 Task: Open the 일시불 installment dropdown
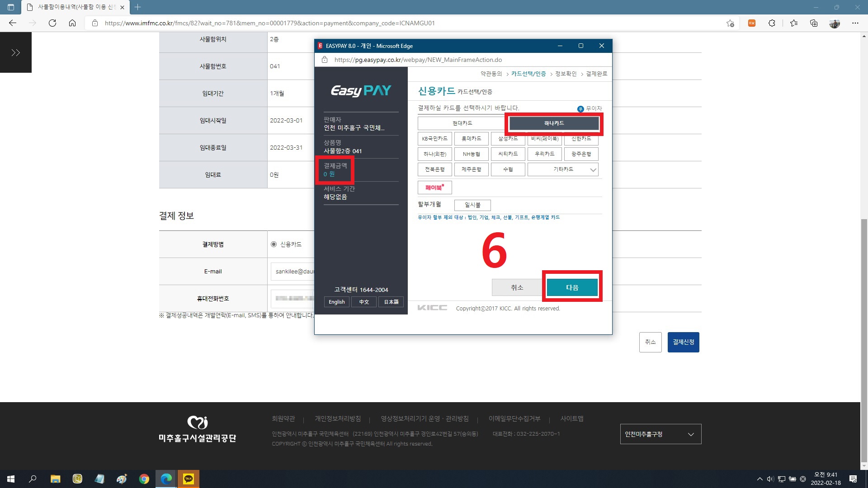point(472,205)
